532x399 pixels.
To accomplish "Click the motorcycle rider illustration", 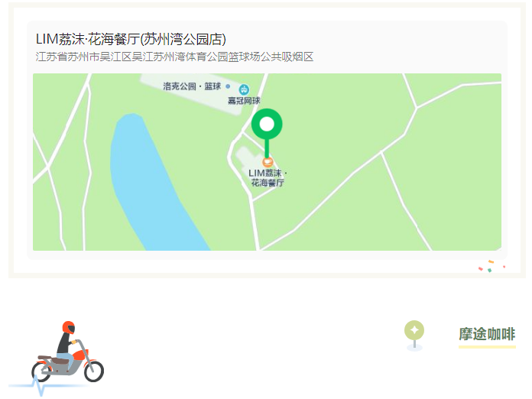I will (x=68, y=352).
